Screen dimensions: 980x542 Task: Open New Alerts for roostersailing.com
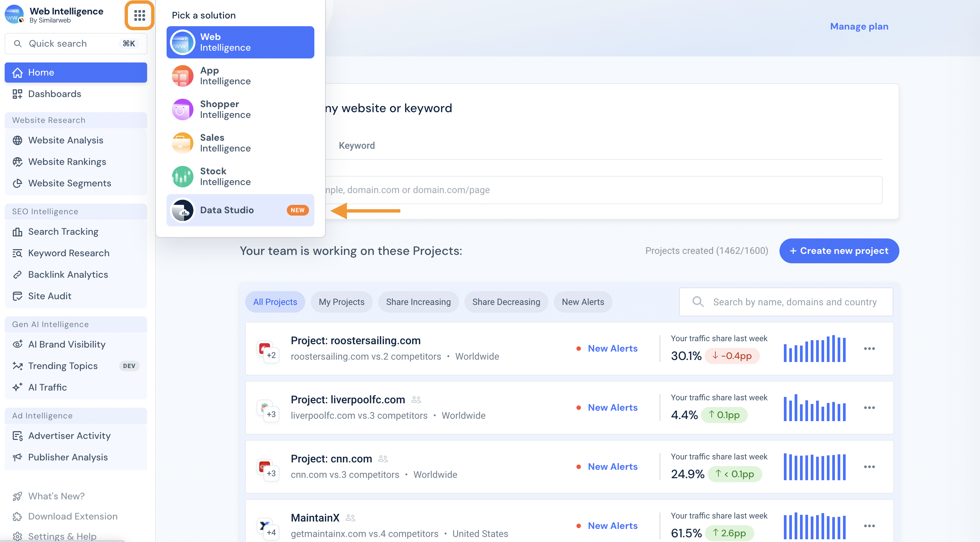click(613, 349)
